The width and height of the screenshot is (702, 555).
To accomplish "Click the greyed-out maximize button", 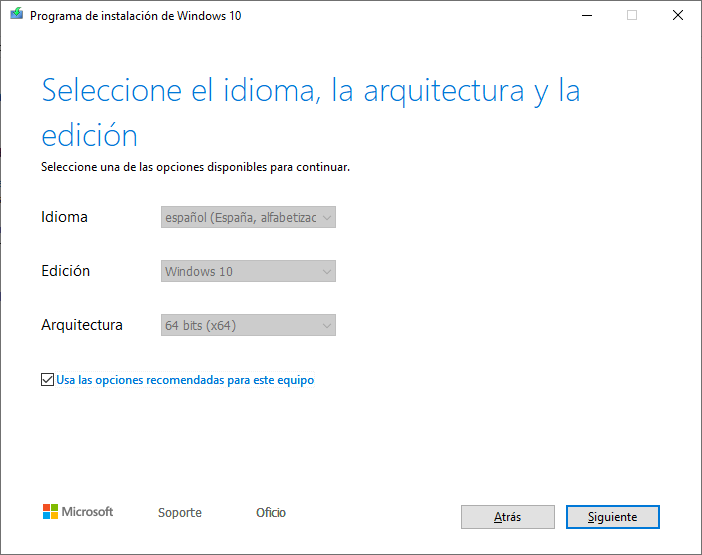I will (x=632, y=16).
